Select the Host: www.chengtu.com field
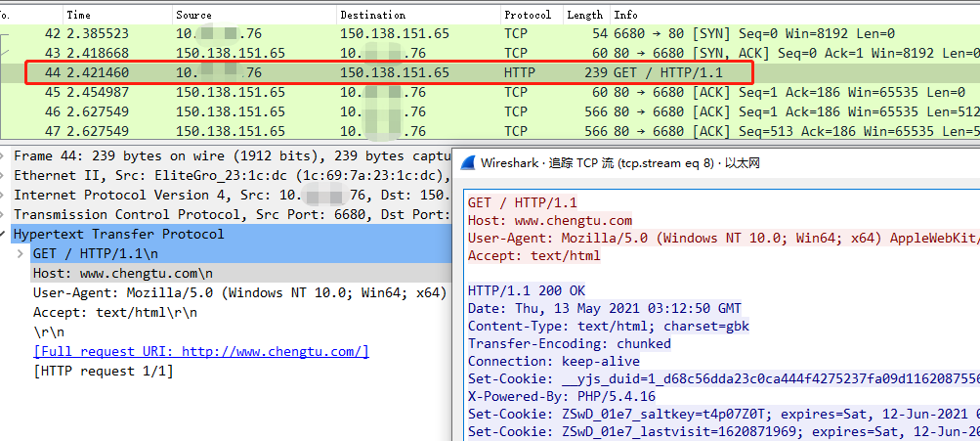The height and width of the screenshot is (441, 980). point(122,274)
